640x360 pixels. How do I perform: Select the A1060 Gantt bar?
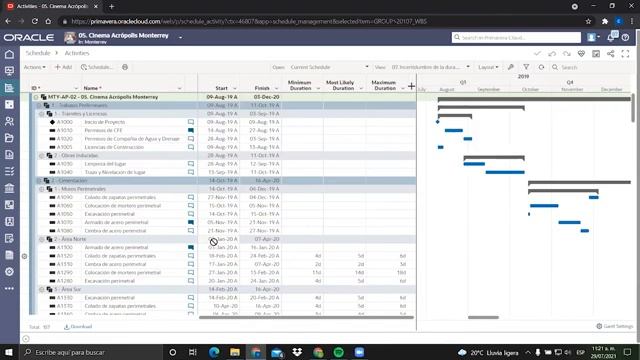coord(544,206)
